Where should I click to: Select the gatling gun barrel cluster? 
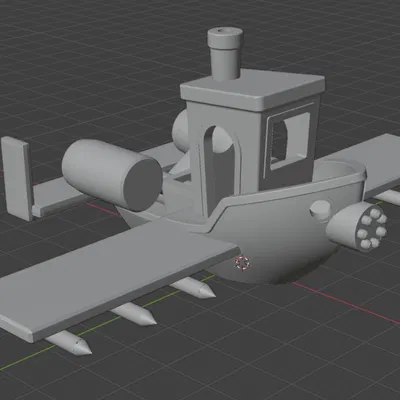click(x=357, y=227)
